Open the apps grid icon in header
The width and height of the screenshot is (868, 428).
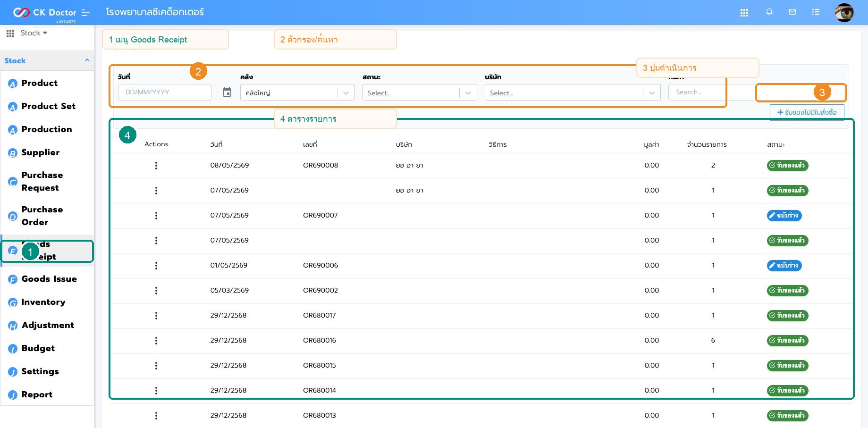[744, 13]
